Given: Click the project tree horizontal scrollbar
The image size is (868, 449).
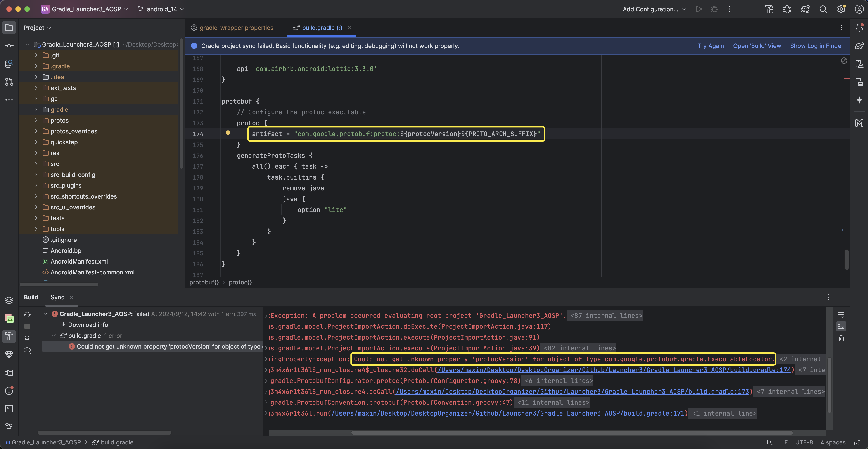Looking at the screenshot, I should coord(59,284).
